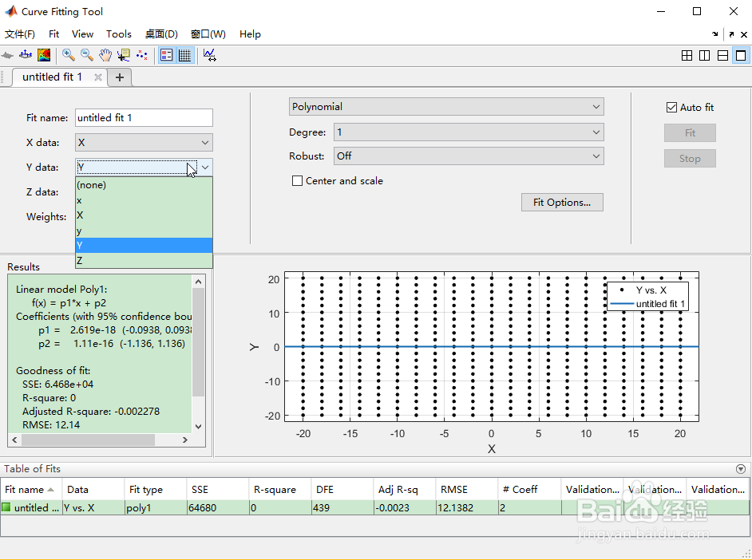
Task: Sort table by RMSE column header
Action: coord(467,489)
